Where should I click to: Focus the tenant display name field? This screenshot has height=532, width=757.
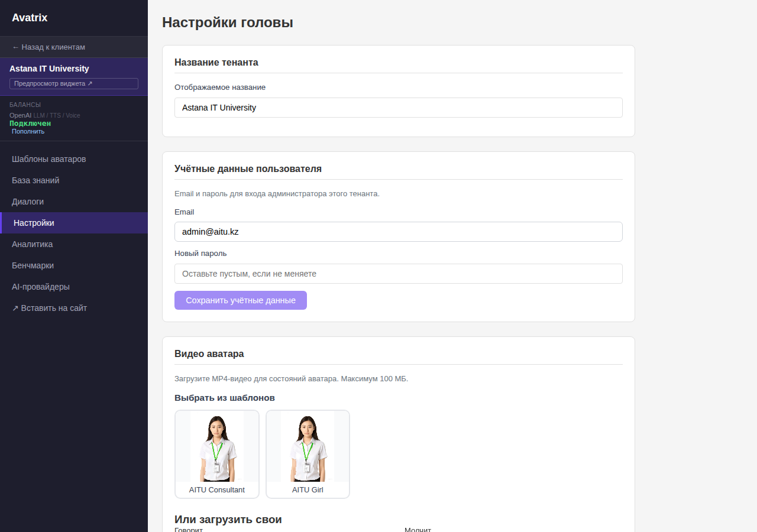(x=398, y=108)
